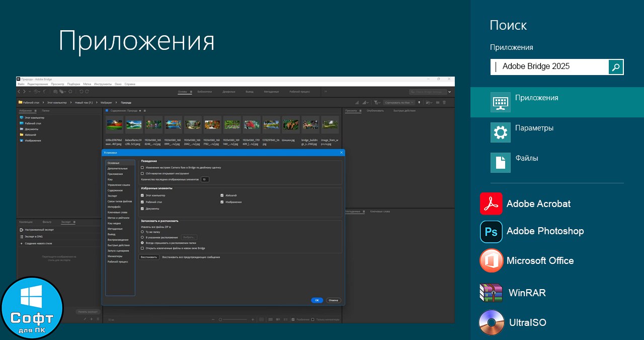
Task: Click the rotate clockwise icon in Bridge
Action: pos(87,92)
